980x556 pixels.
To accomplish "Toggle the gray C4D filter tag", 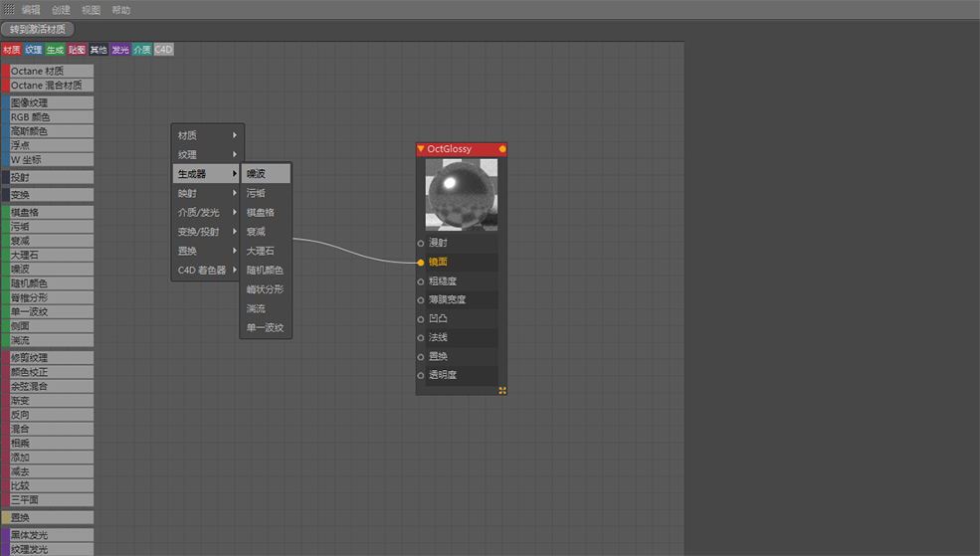I will click(163, 49).
